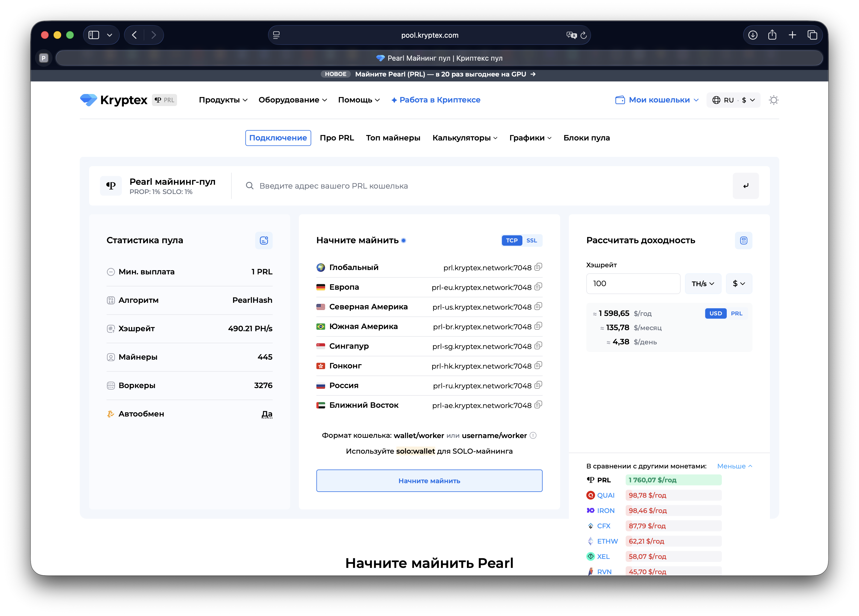Click the Safari share icon
This screenshot has width=859, height=616.
(772, 35)
